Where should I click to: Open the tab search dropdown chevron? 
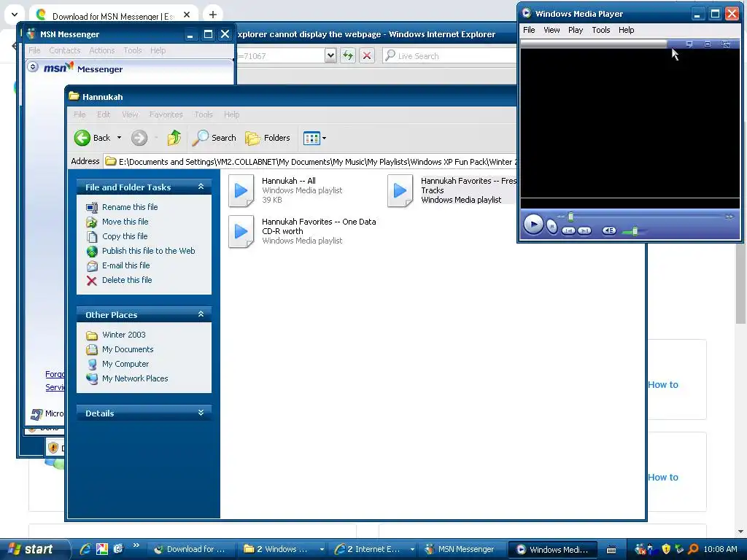click(x=15, y=15)
